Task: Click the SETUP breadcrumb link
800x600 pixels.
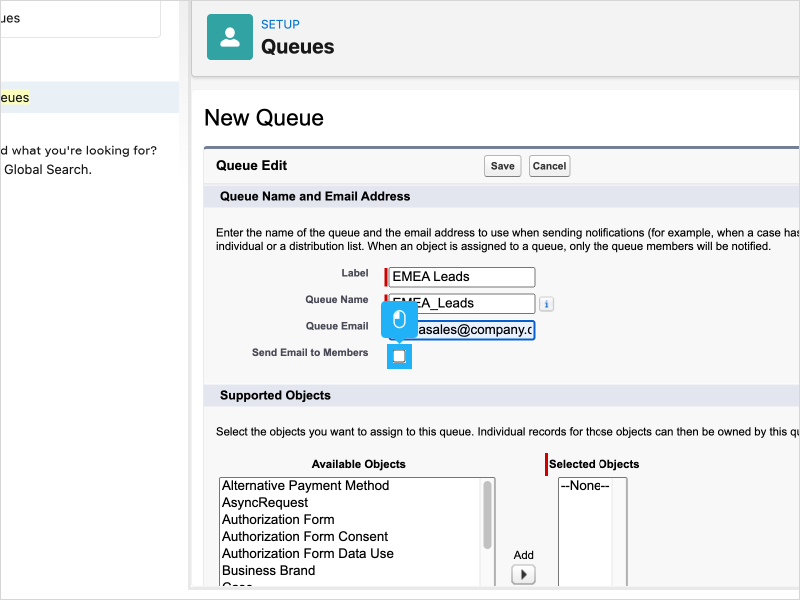Action: (280, 24)
